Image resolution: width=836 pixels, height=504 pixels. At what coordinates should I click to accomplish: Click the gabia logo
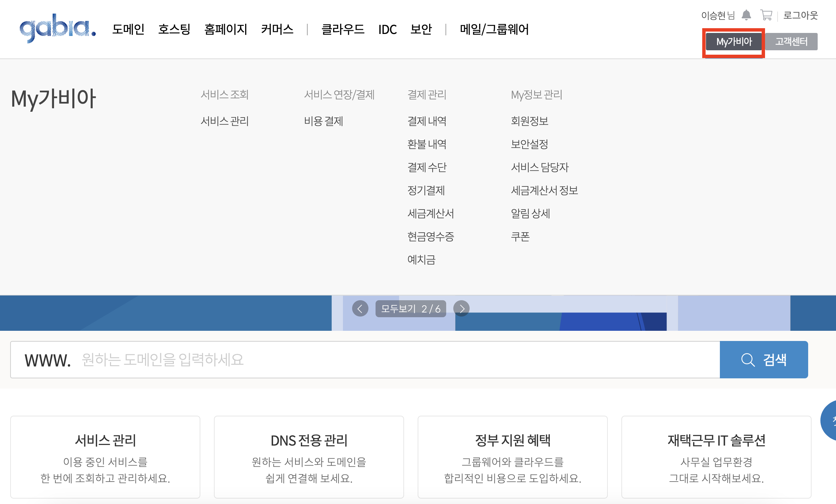pos(58,29)
